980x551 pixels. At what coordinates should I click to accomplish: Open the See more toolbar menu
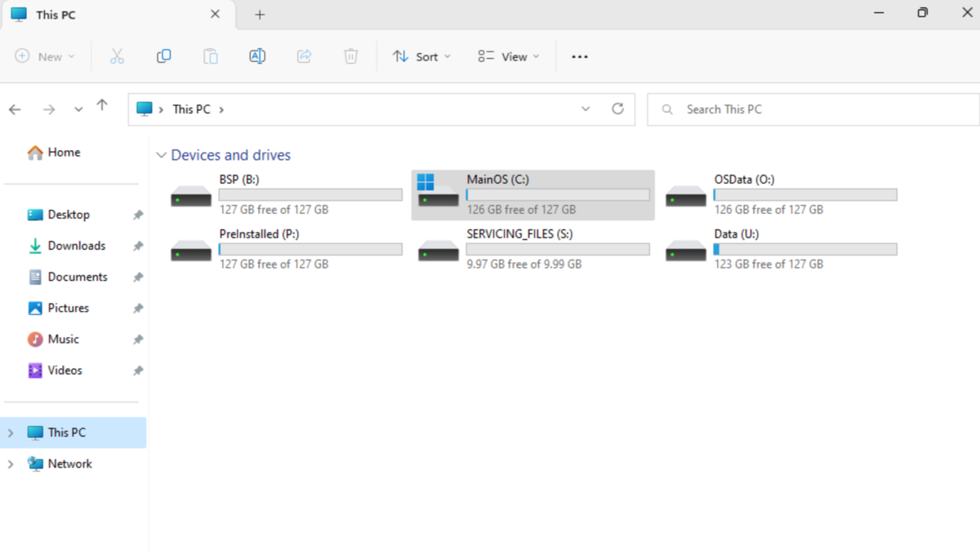(x=579, y=56)
